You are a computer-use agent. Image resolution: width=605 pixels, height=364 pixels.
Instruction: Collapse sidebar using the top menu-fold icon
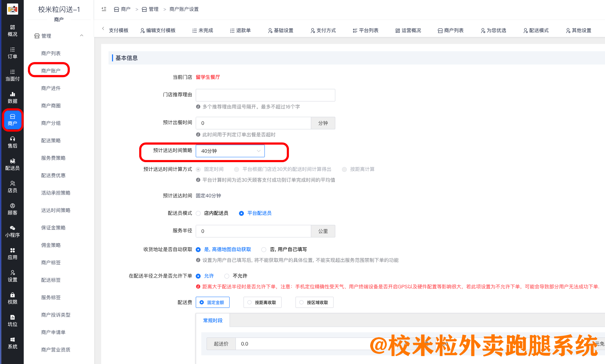104,9
